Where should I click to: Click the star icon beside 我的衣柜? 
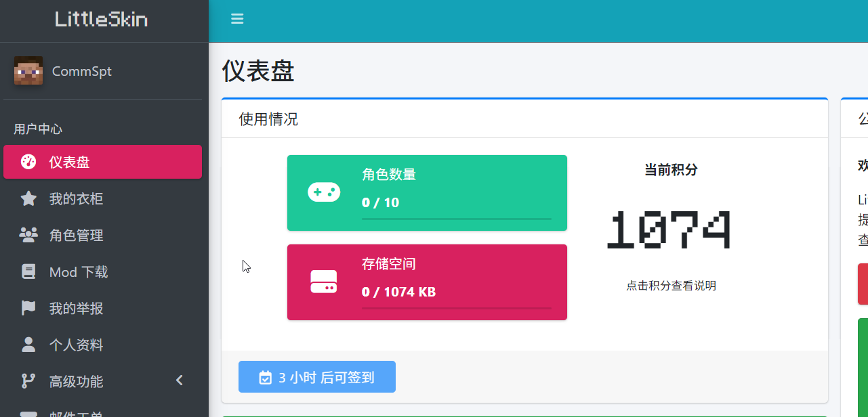(x=28, y=198)
